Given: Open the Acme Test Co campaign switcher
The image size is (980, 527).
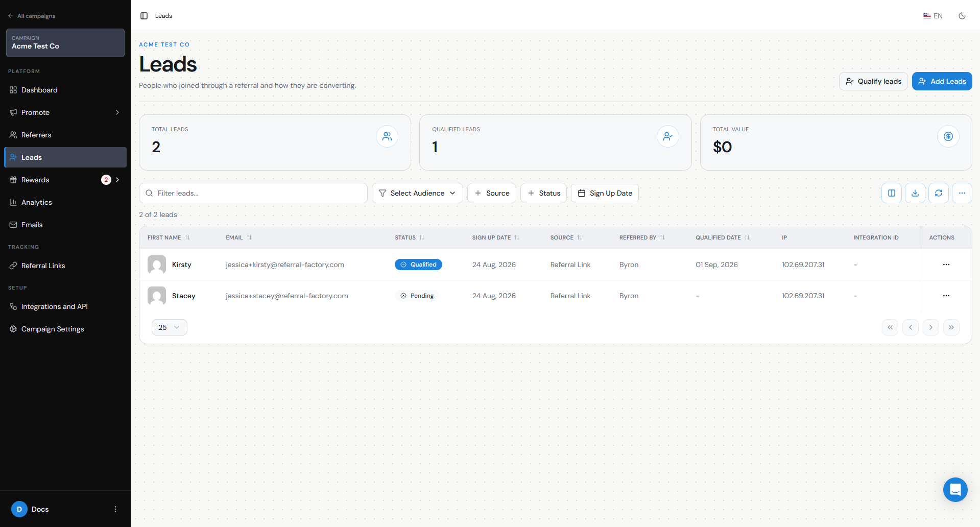Looking at the screenshot, I should tap(65, 42).
